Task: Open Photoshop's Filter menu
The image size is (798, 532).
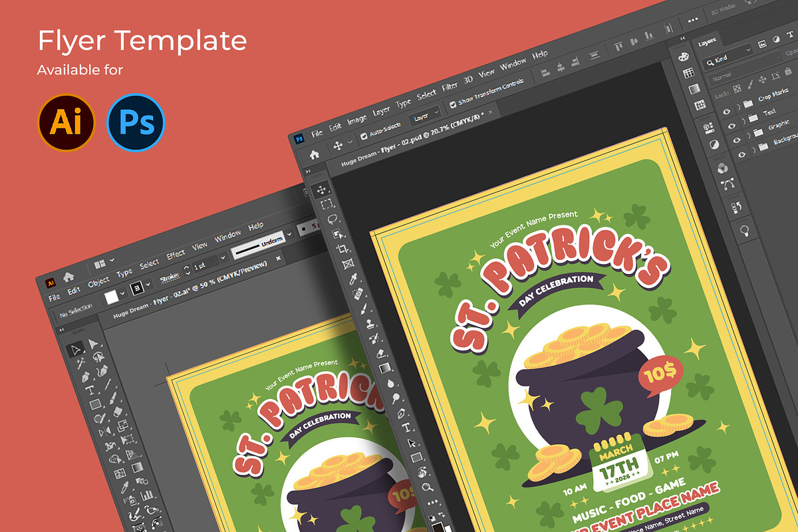Action: [x=450, y=86]
